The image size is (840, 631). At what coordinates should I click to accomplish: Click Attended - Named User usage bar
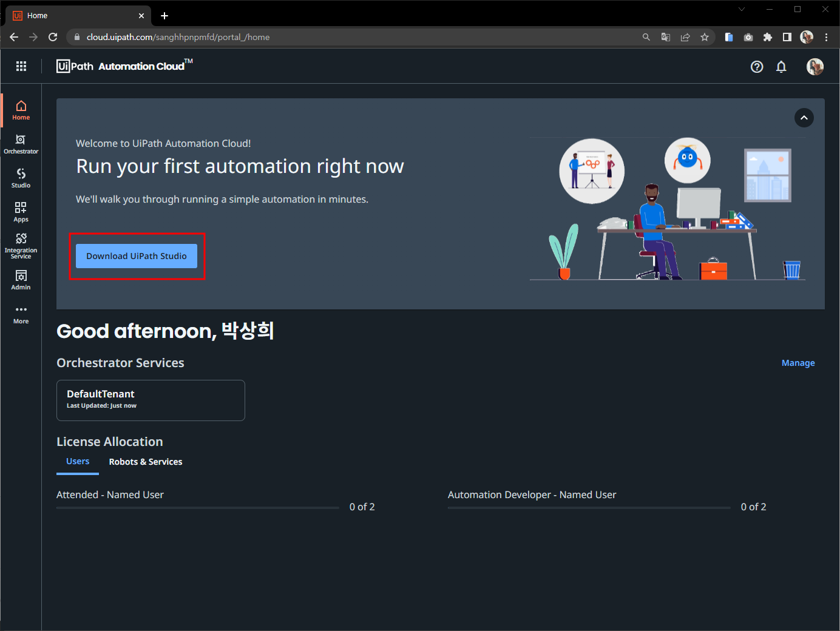[x=198, y=507]
